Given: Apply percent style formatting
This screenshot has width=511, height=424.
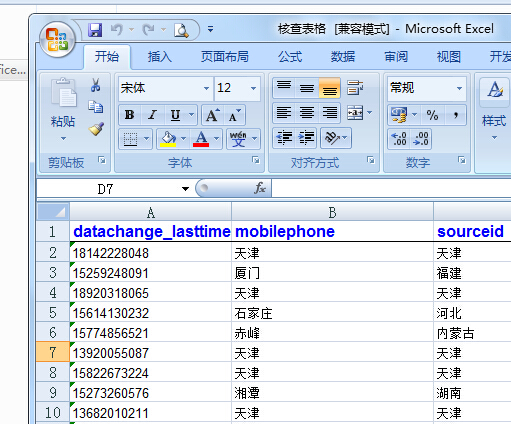Looking at the screenshot, I should pyautogui.click(x=432, y=115).
